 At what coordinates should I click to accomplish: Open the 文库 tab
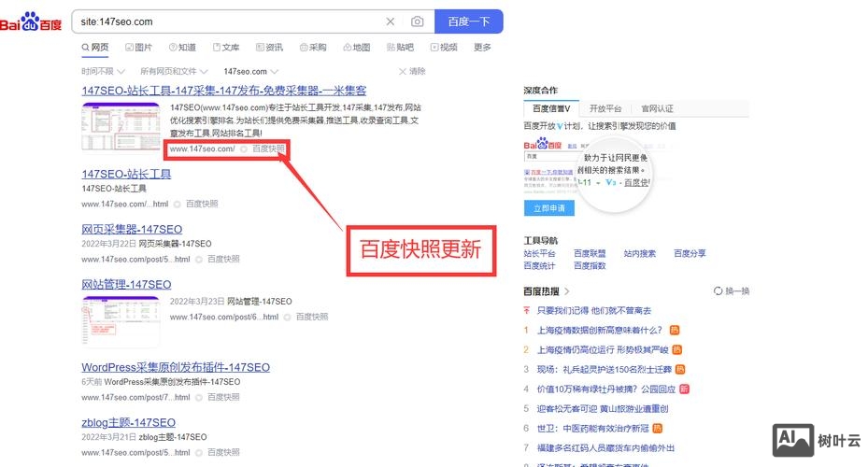(226, 48)
